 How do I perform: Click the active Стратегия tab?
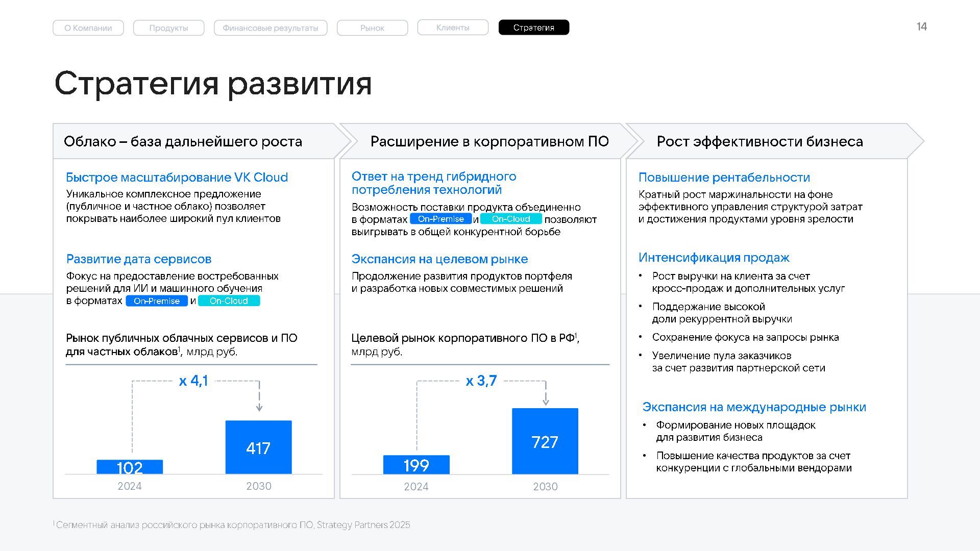[x=533, y=28]
